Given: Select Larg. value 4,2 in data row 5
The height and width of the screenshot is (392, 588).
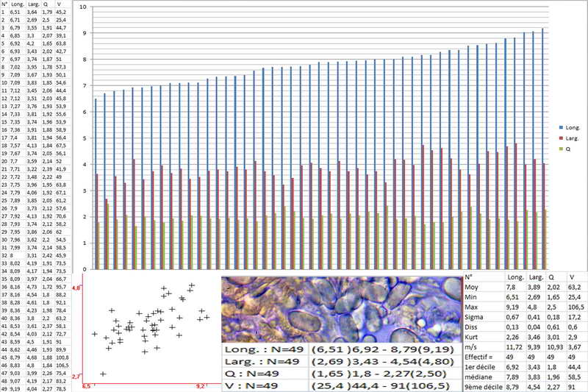Looking at the screenshot, I should tap(31, 43).
